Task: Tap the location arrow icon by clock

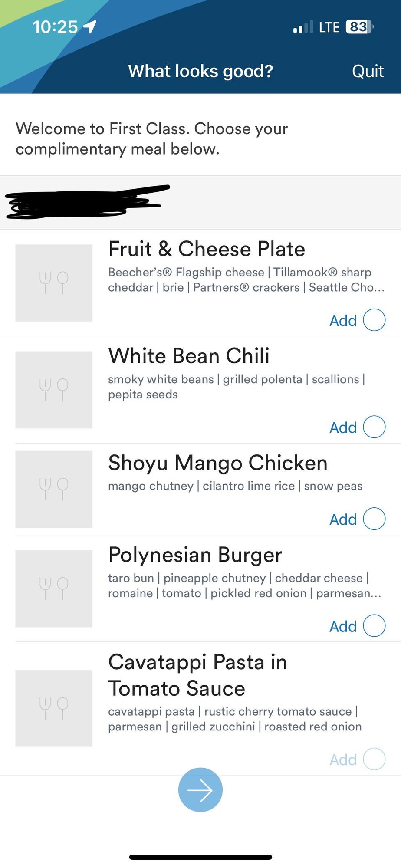Action: tap(89, 27)
